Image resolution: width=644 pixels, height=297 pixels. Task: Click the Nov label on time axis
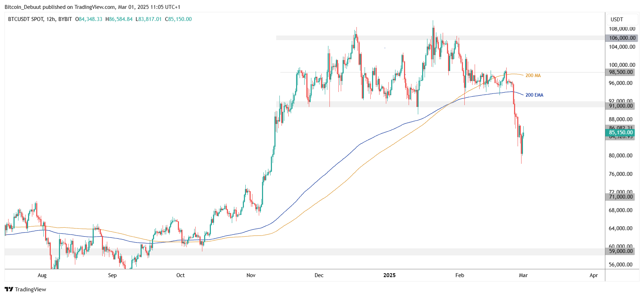coord(251,275)
